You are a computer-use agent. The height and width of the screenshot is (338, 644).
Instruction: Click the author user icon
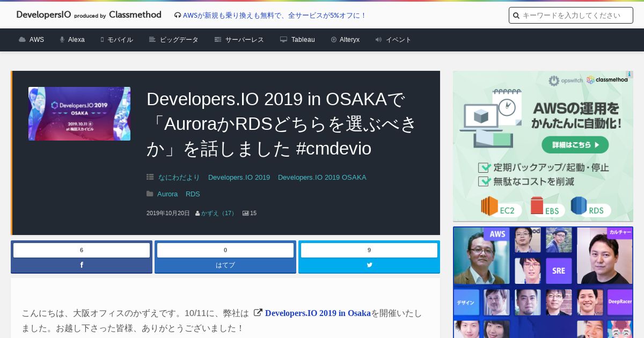pos(197,213)
